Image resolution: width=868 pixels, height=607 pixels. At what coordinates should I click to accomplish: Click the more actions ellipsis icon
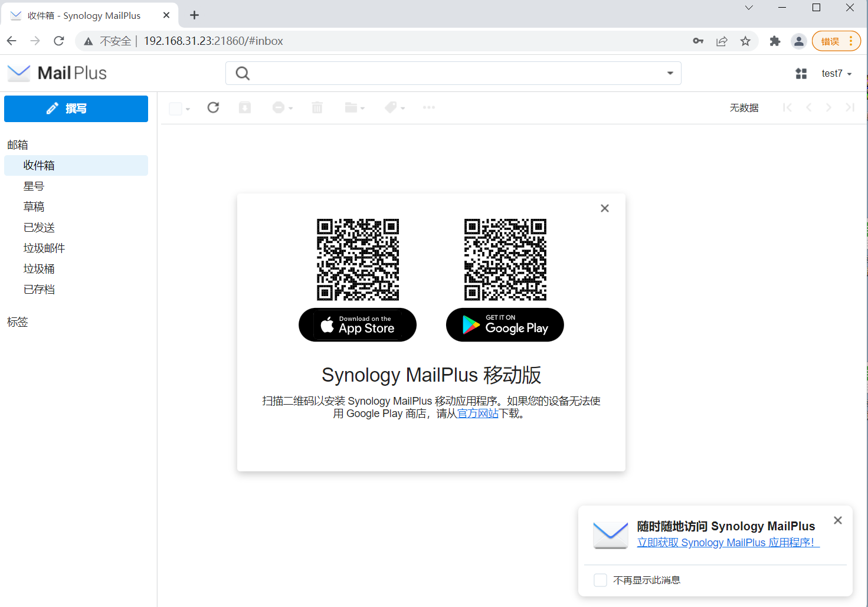429,107
